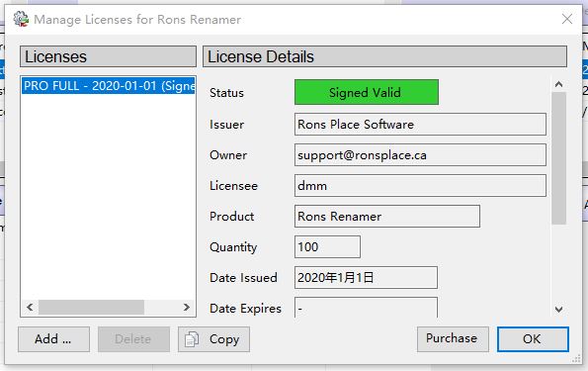This screenshot has width=588, height=371.
Task: Click the Licenses list scroll right arrow
Action: click(187, 307)
